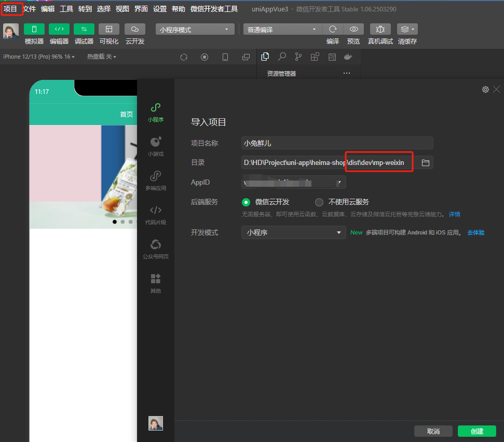Open the settings gear in import dialog
The height and width of the screenshot is (442, 504).
pos(485,89)
